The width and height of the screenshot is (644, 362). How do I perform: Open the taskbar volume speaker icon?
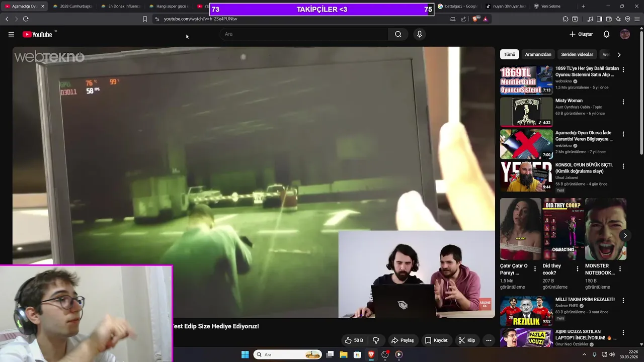tap(612, 354)
